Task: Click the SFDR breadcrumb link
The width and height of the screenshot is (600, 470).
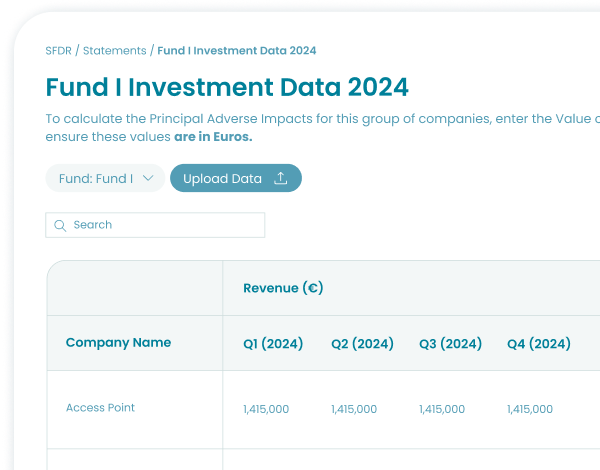Action: 58,51
